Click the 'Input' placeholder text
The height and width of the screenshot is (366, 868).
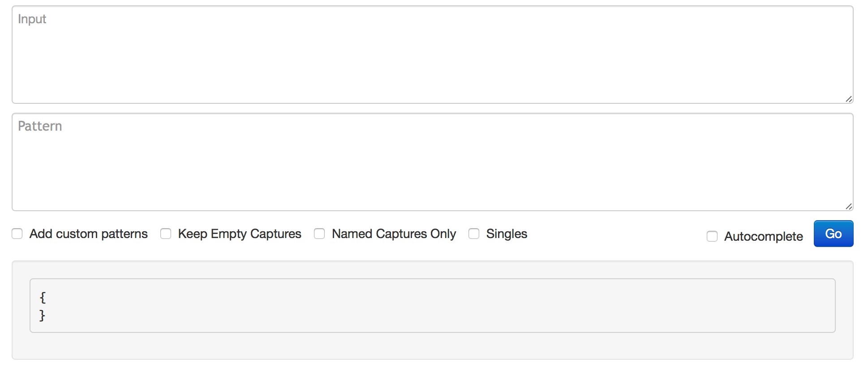point(32,19)
